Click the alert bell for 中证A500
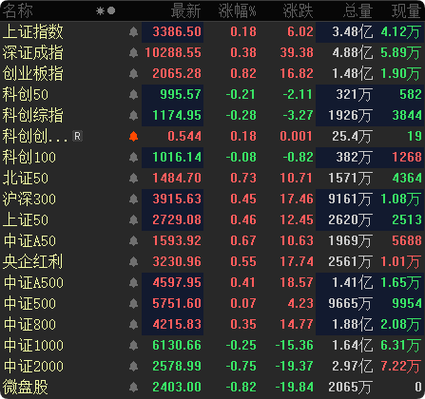425x399 pixels. [x=133, y=283]
